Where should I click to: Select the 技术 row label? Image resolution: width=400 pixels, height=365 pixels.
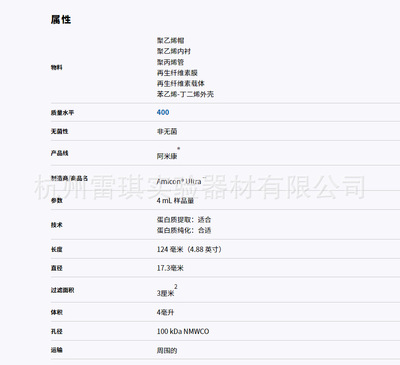[x=56, y=225]
